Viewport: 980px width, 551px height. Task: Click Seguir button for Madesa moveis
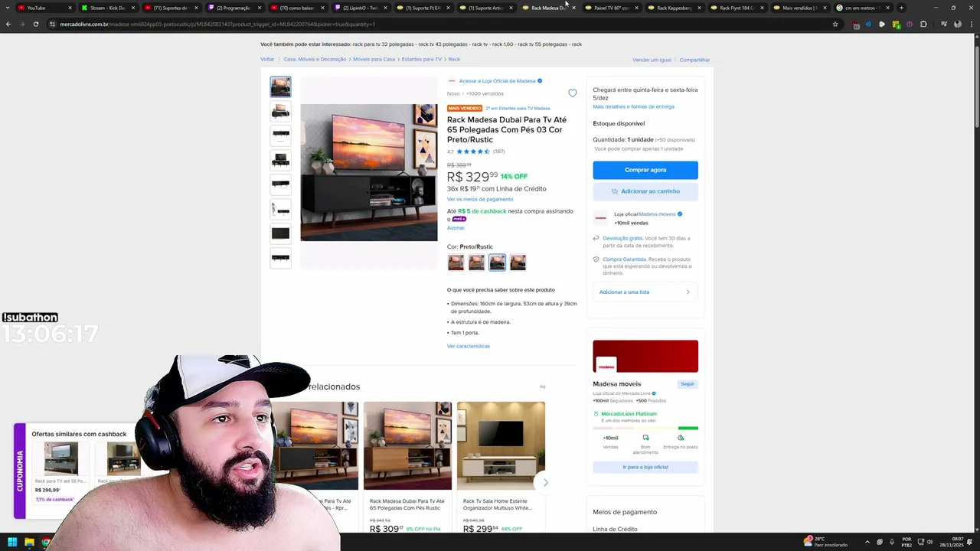coord(688,384)
